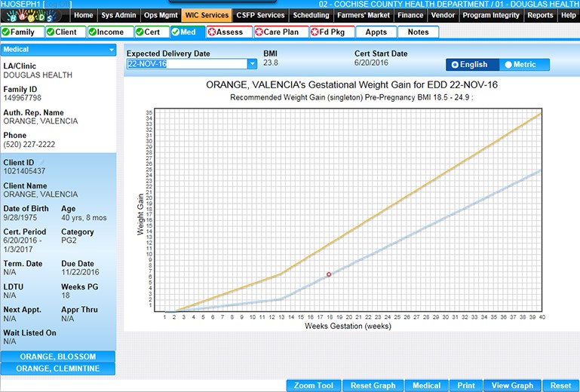Open the WIC Services menu
Image resolution: width=580 pixels, height=392 pixels.
(x=205, y=15)
